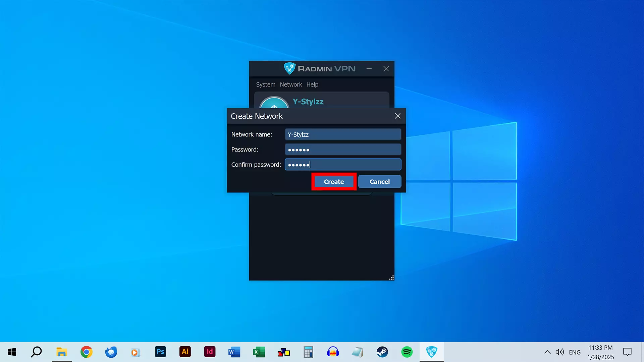Click the Confirm password field
This screenshot has height=362, width=644.
[343, 165]
